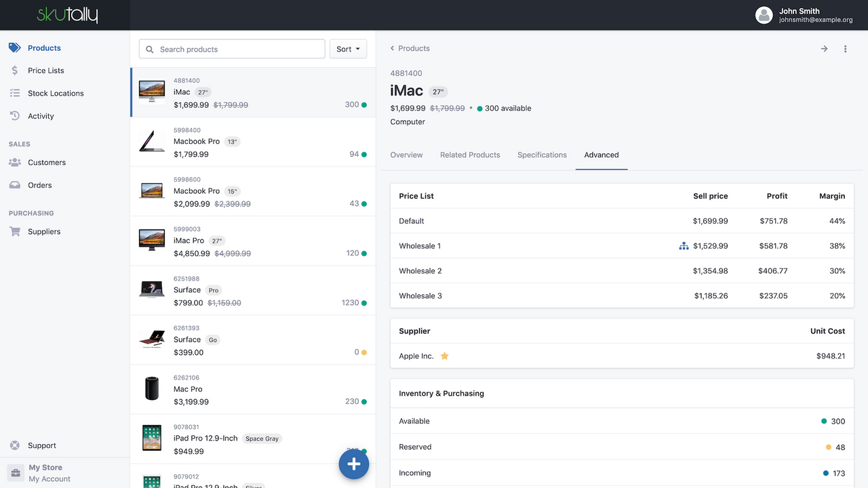868x488 pixels.
Task: Click the Orders inbox icon
Action: pyautogui.click(x=15, y=185)
